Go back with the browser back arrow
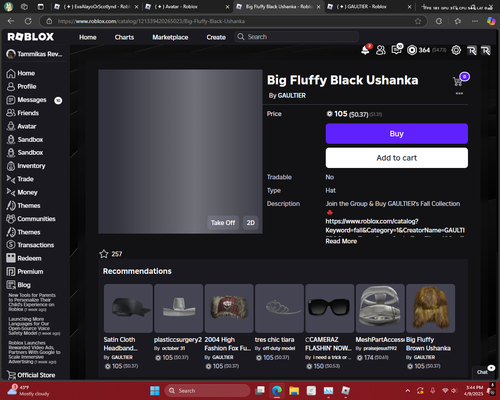 tap(11, 21)
